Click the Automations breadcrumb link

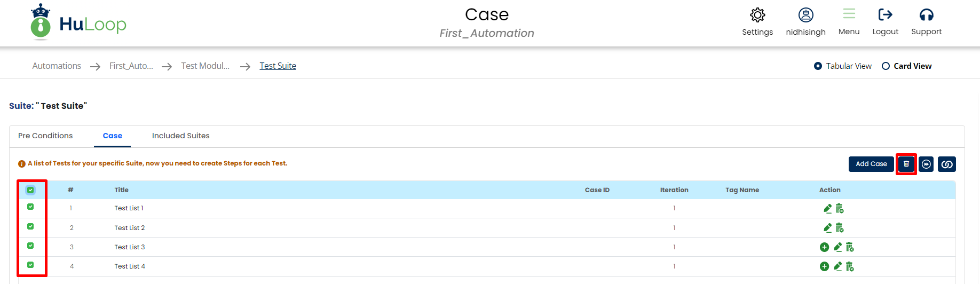pos(57,66)
